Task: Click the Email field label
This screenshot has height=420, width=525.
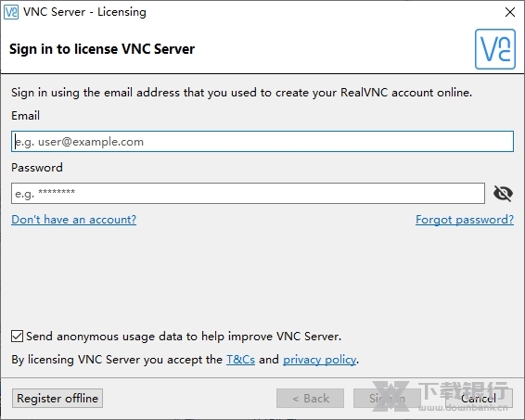Action: point(25,116)
